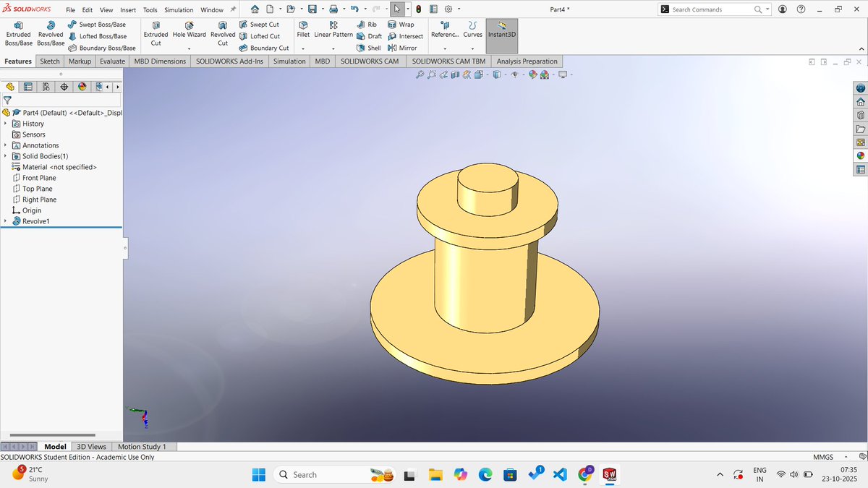868x488 pixels.
Task: Click the Save icon in top toolbar
Action: 312,9
